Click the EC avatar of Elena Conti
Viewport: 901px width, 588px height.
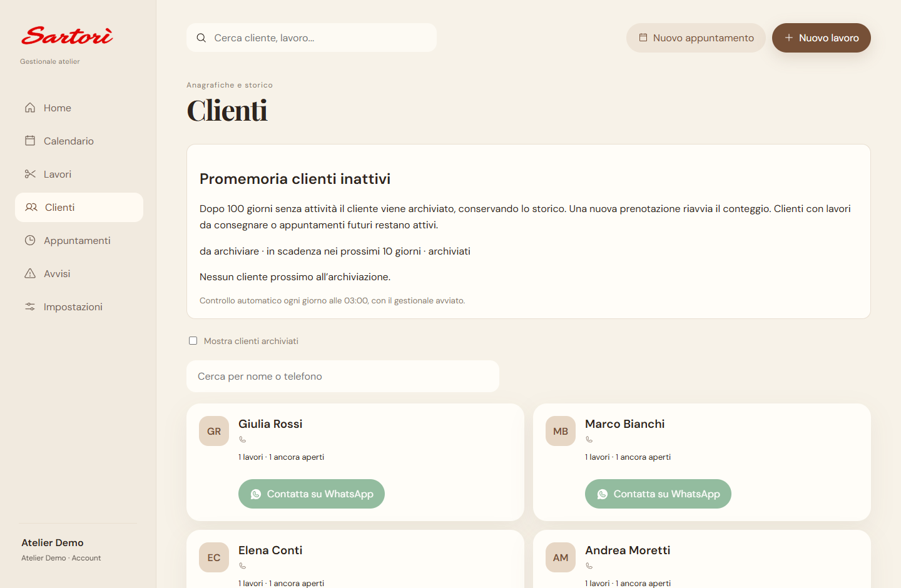pos(214,557)
